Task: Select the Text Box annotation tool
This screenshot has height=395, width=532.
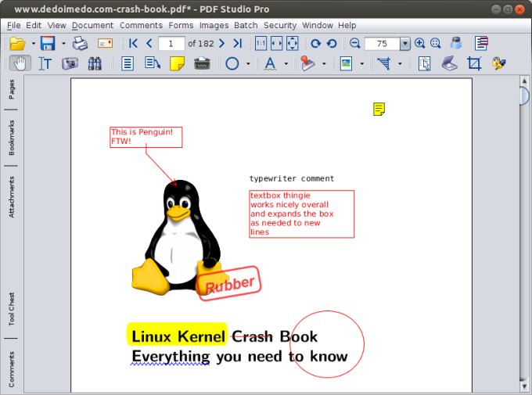Action: pos(128,63)
